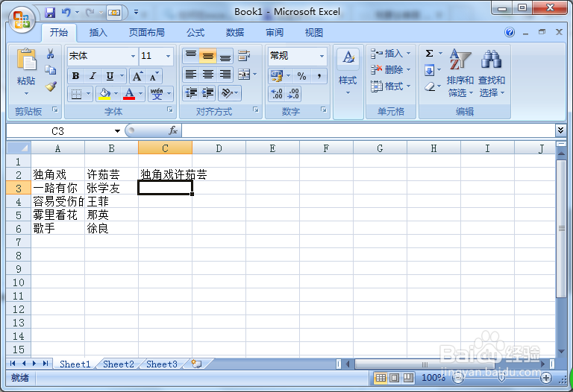Open number format 常规 dropdown
This screenshot has height=392, width=573.
[322, 56]
